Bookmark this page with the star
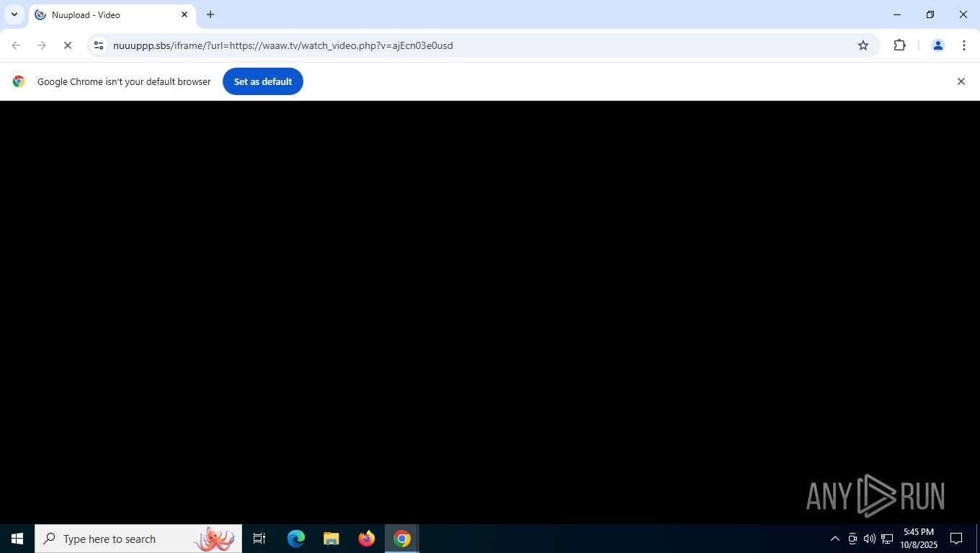 coord(863,45)
